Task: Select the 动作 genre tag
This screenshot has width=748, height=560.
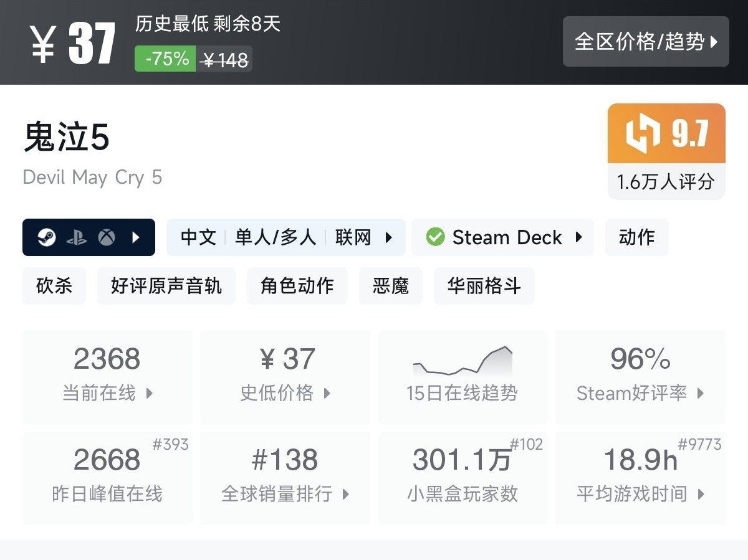Action: coord(636,237)
